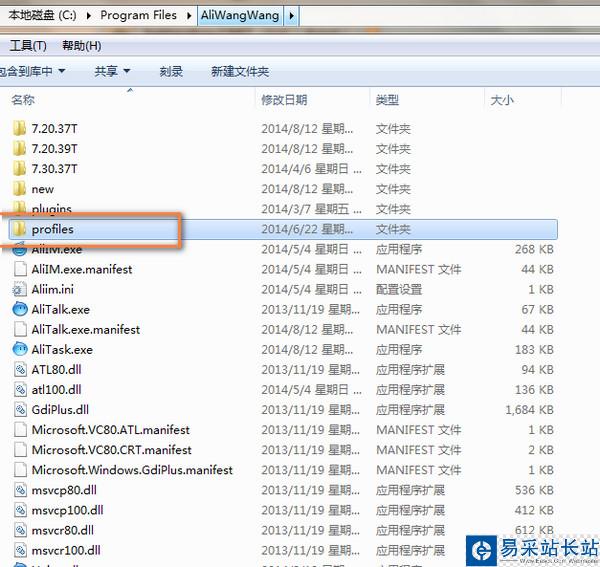Click the AliTalk.exe application icon
The height and width of the screenshot is (567, 600).
pos(20,309)
